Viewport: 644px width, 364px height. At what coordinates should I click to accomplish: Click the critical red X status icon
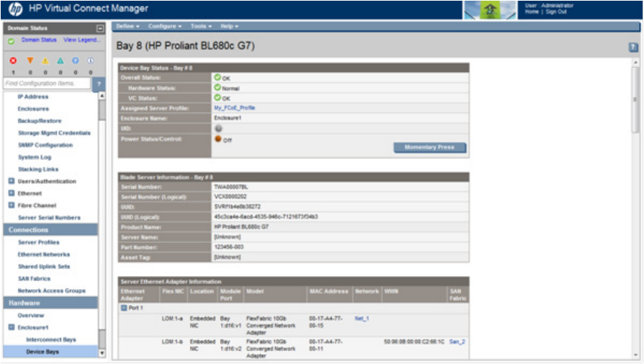(x=13, y=61)
